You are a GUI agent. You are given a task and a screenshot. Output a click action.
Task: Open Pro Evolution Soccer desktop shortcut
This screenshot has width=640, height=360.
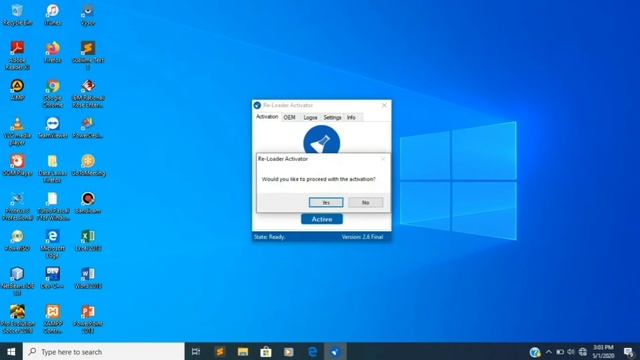pos(17,319)
